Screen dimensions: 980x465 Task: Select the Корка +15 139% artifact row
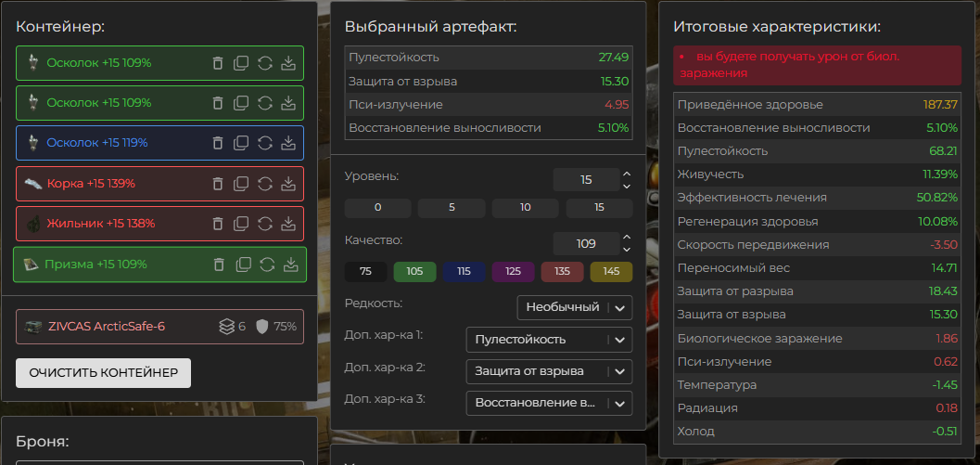(x=160, y=184)
